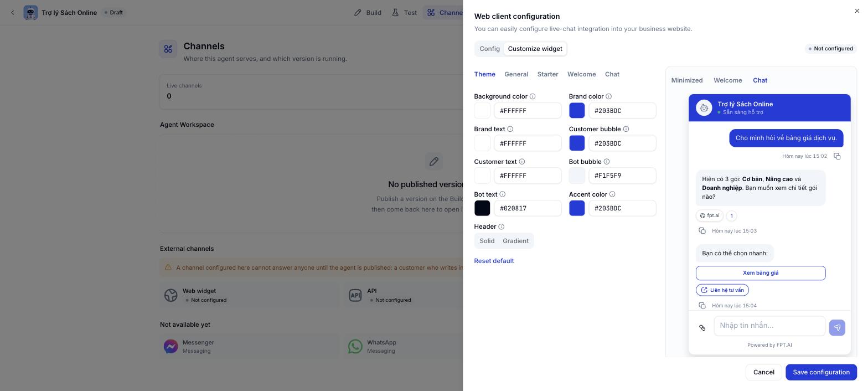The width and height of the screenshot is (868, 391).
Task: Open the Welcome settings tab
Action: tap(582, 74)
